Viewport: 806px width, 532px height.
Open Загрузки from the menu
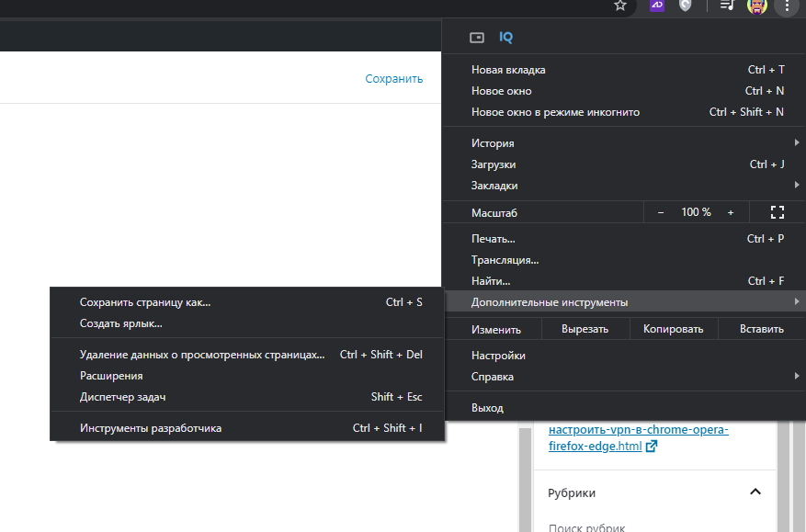[x=623, y=164]
